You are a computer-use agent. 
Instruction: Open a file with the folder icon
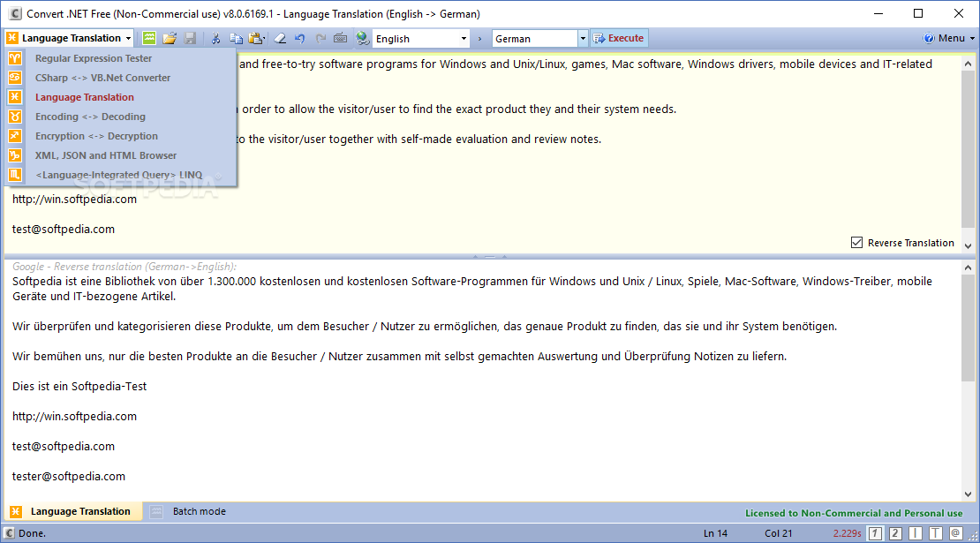(x=170, y=38)
